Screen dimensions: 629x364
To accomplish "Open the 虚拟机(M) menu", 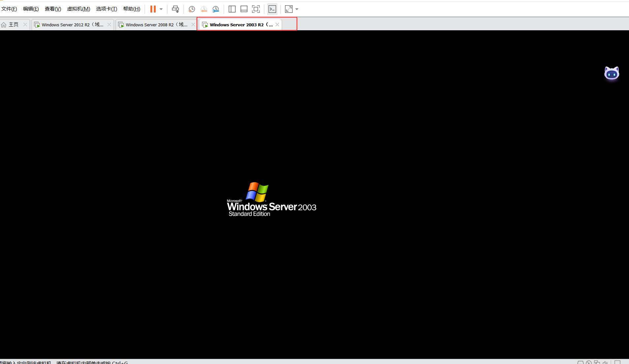I will coord(79,9).
